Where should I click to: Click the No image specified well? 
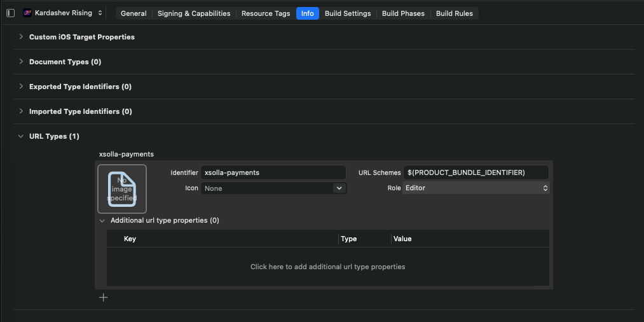click(x=122, y=189)
